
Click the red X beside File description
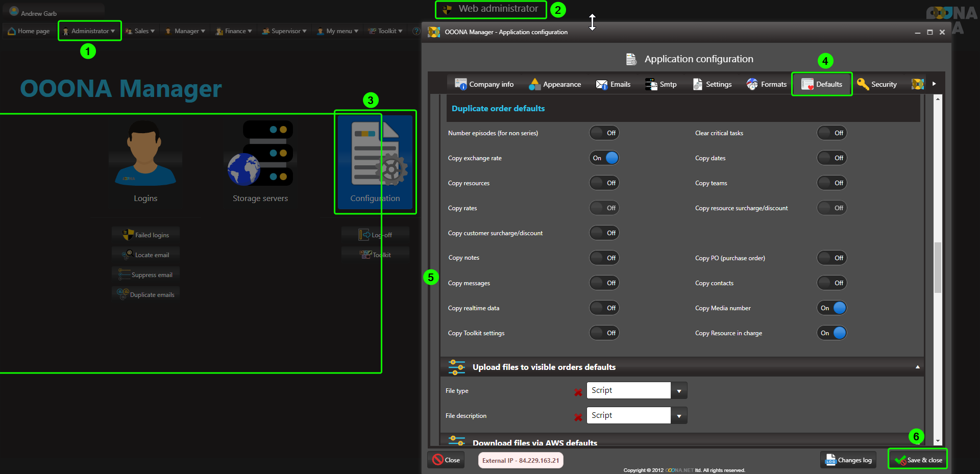click(x=578, y=417)
